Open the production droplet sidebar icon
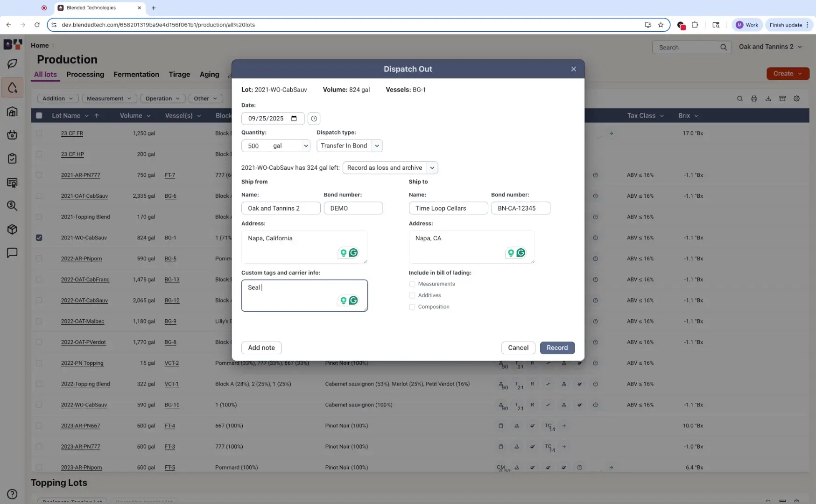 12,87
